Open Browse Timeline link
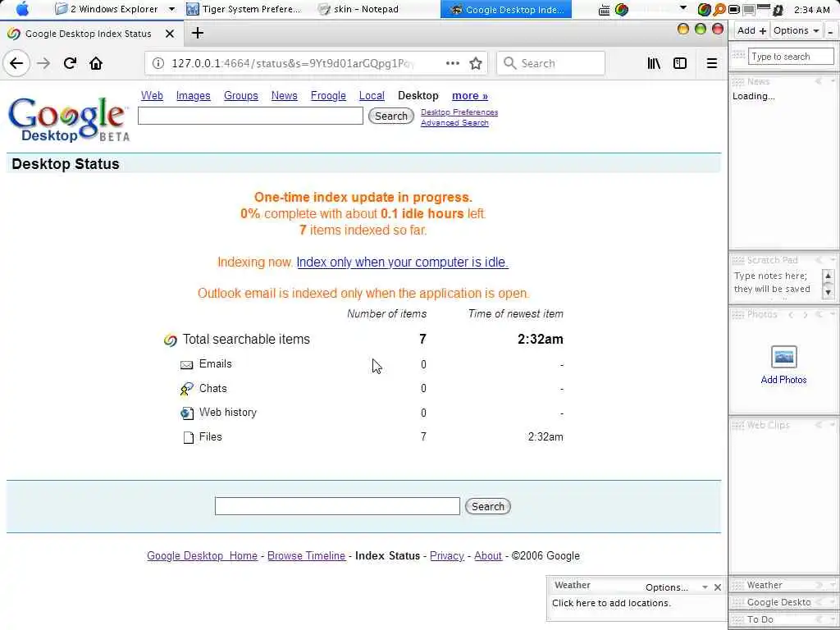The width and height of the screenshot is (840, 630). [x=307, y=555]
